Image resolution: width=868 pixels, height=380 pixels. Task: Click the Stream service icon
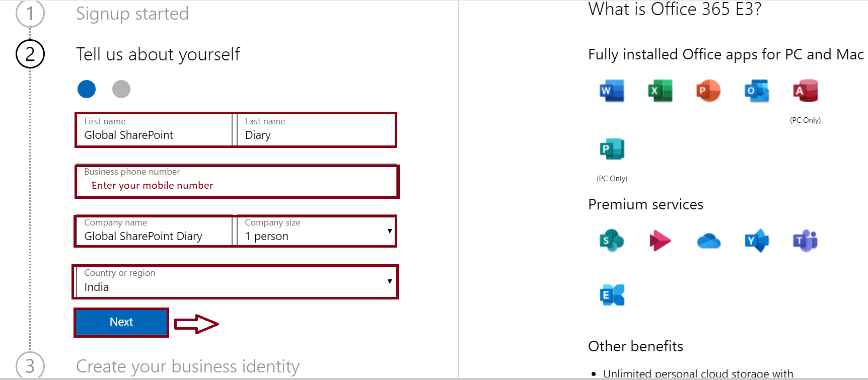tap(660, 241)
